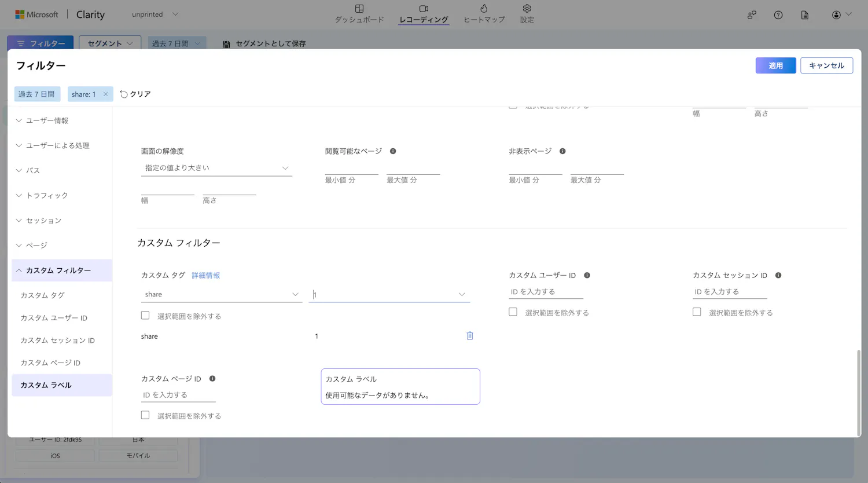The height and width of the screenshot is (483, 868).
Task: Check exclude selection under カスタム セッション ID
Action: coord(697,312)
